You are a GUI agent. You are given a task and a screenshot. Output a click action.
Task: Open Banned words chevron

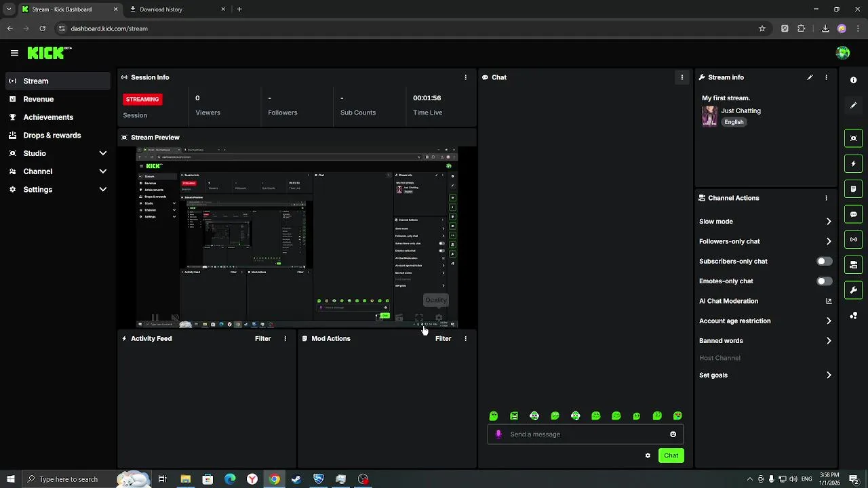tap(829, 341)
